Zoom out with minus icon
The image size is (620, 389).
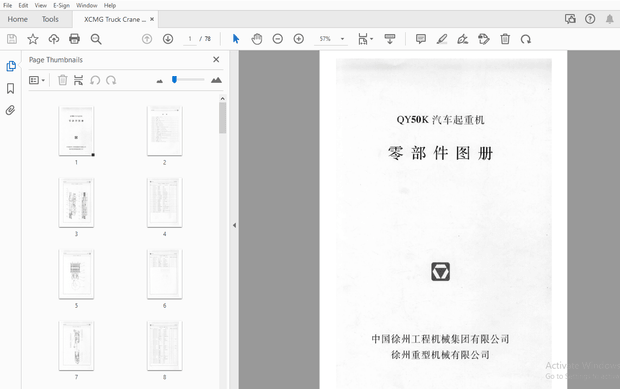[278, 39]
